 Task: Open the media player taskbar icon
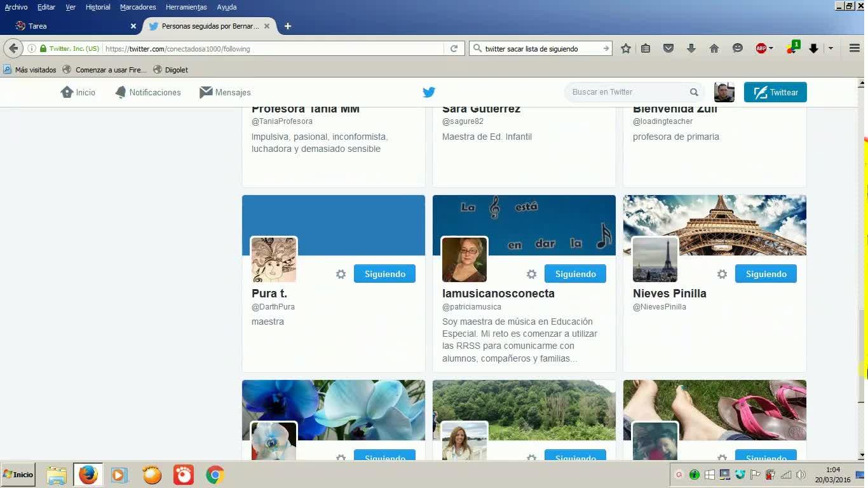click(119, 475)
